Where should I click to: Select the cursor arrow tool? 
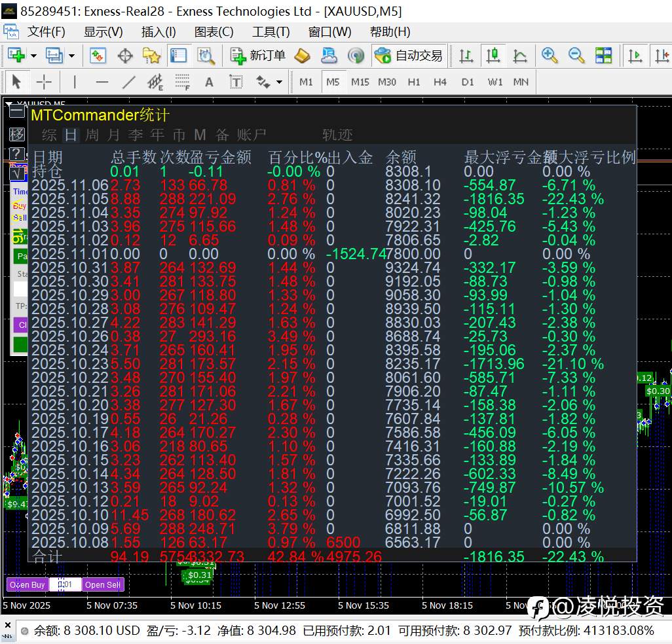tap(17, 81)
